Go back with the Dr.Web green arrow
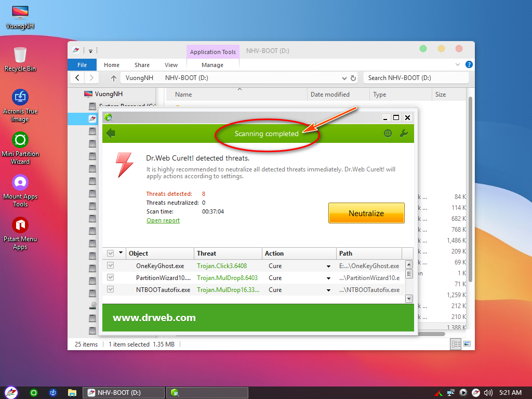Viewport: 532px width, 399px height. point(111,134)
